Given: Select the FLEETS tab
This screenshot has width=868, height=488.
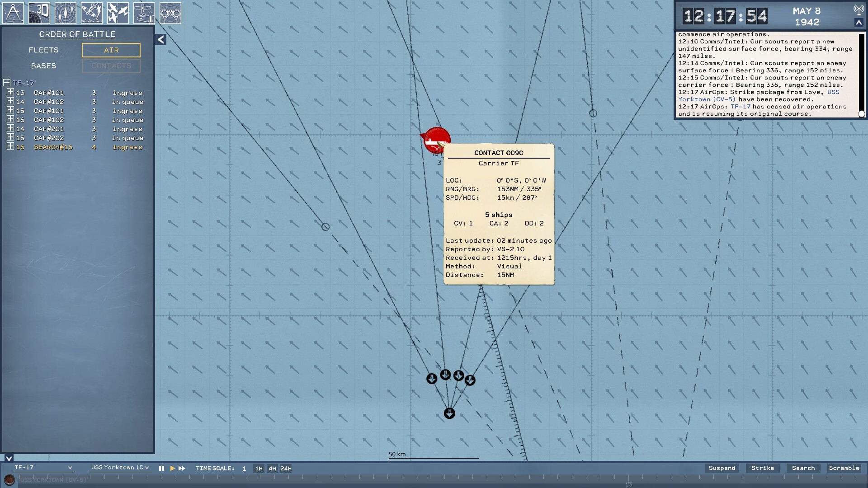Looking at the screenshot, I should pos(44,50).
